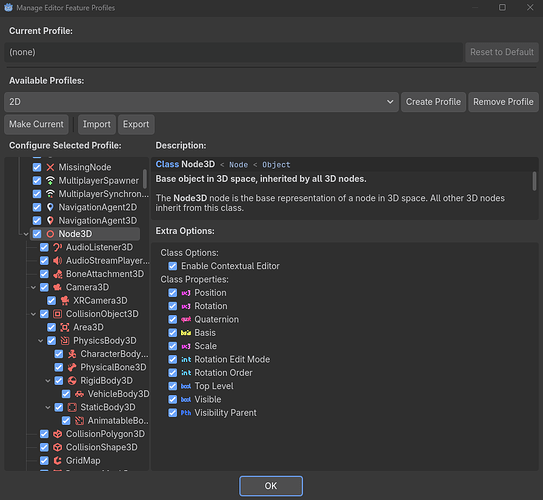Toggle the Area3D checkbox
This screenshot has width=543, height=500.
[x=52, y=327]
